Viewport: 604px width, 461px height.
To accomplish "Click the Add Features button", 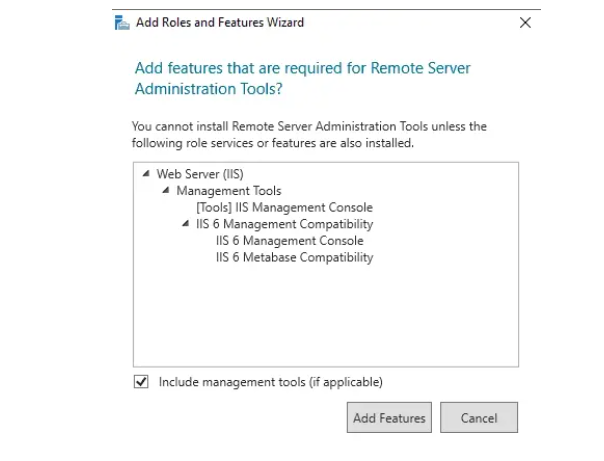I will 389,417.
